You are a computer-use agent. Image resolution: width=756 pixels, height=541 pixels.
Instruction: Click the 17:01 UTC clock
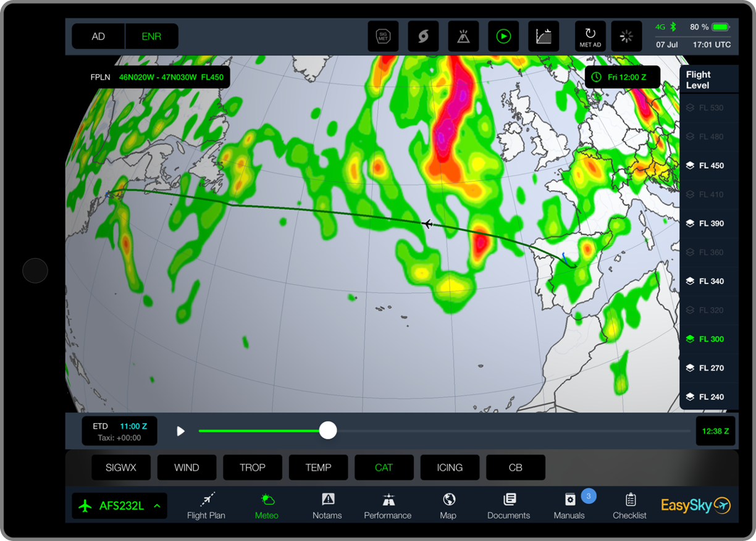click(712, 45)
